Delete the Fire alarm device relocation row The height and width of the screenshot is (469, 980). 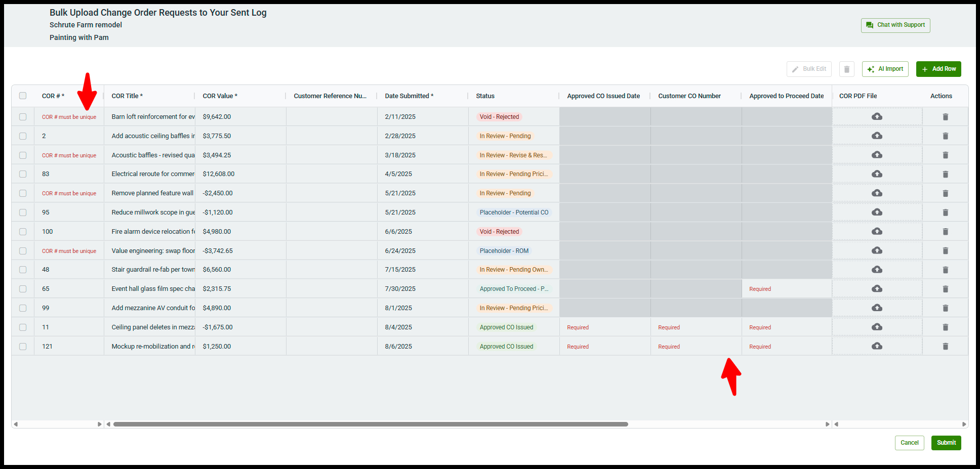tap(945, 232)
